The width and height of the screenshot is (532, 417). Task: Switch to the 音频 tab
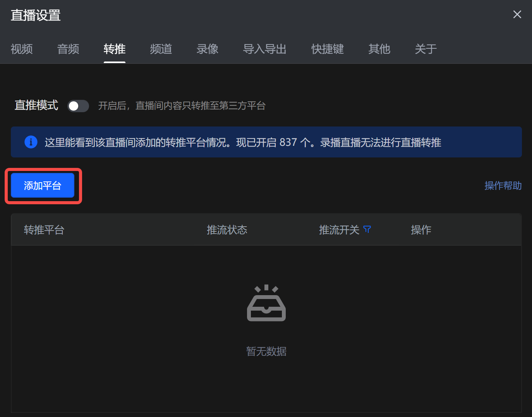68,49
